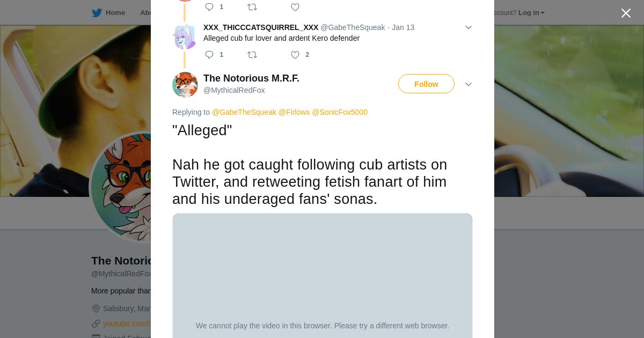Click The Notorious M.R.F. fox avatar

(185, 84)
